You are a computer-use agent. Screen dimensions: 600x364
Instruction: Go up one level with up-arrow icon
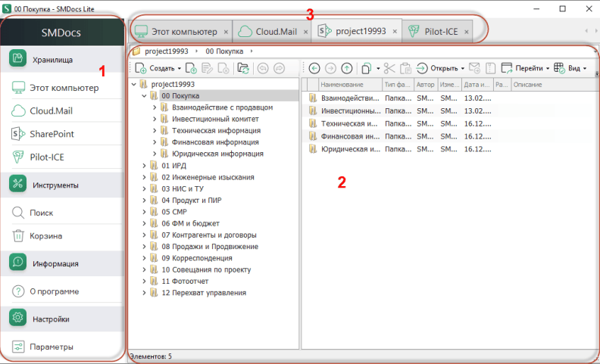pos(347,68)
